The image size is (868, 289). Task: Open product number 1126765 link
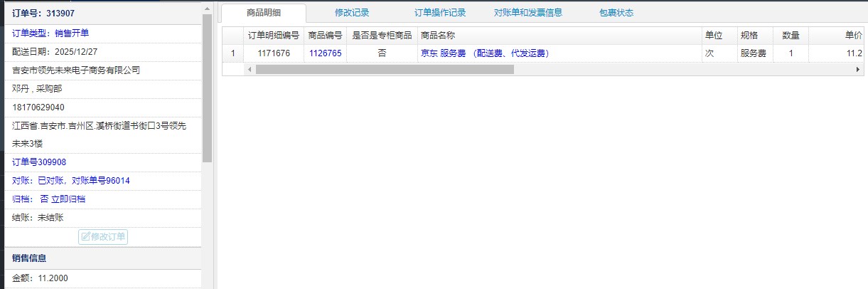[x=325, y=53]
